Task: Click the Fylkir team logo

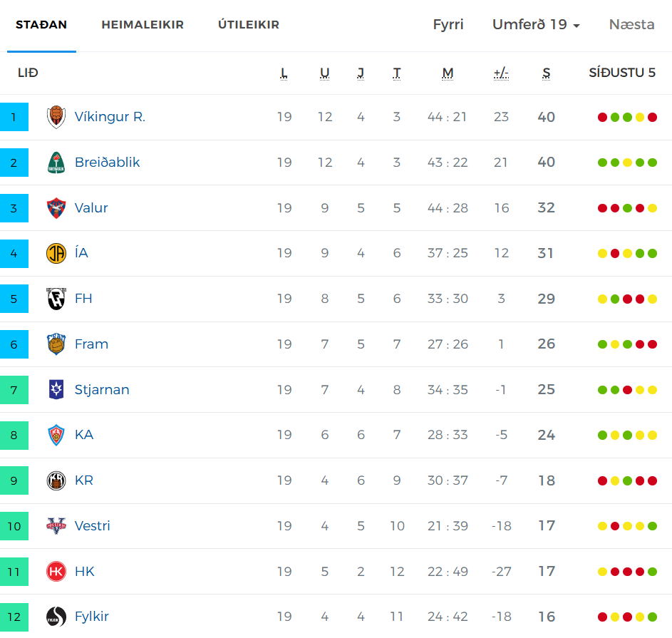Action: coord(56,617)
